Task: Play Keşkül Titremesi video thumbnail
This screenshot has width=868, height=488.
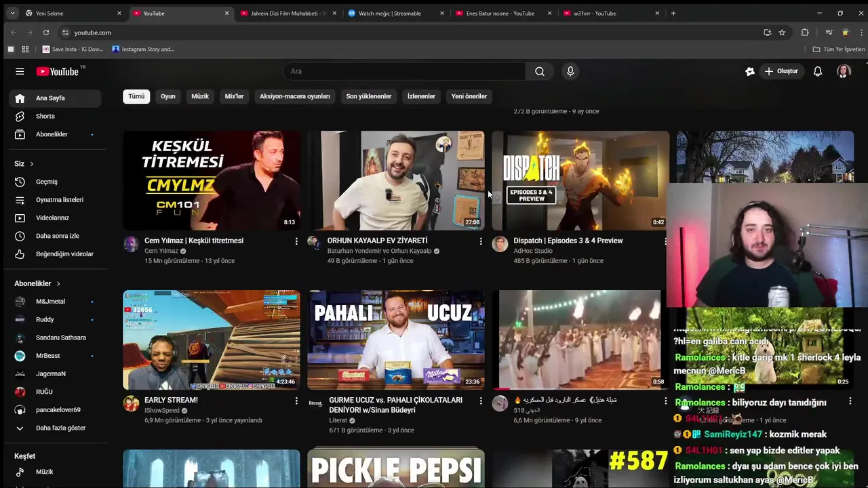Action: click(212, 180)
